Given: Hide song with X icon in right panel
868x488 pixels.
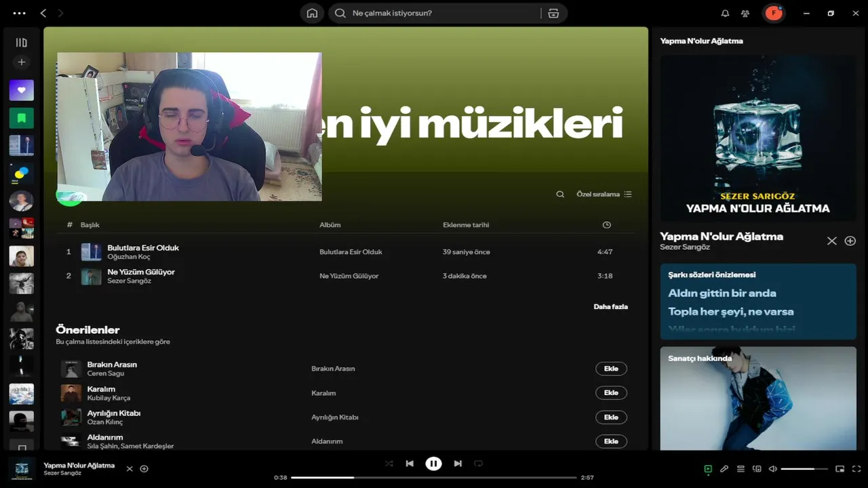Looking at the screenshot, I should click(x=831, y=241).
